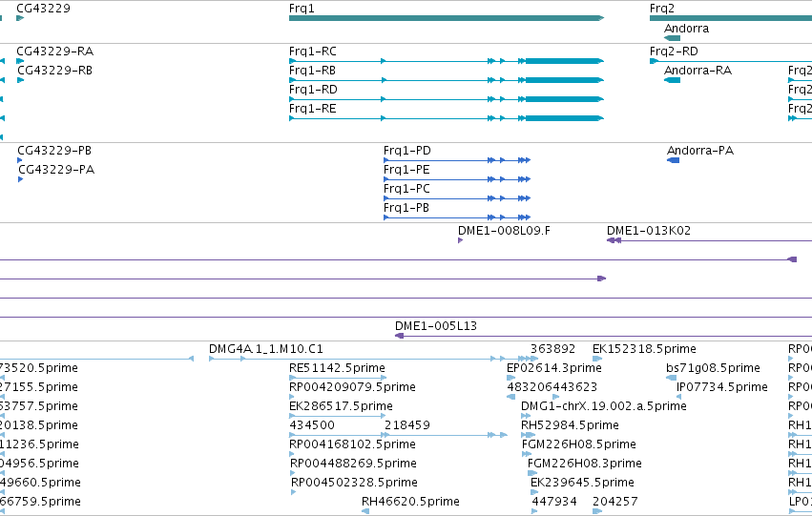The width and height of the screenshot is (812, 516).
Task: Click the 447934 feature label
Action: pyautogui.click(x=554, y=502)
